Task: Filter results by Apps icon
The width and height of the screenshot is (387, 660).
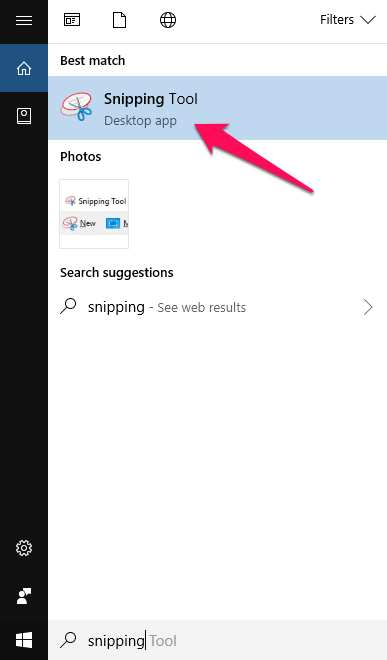Action: point(72,20)
